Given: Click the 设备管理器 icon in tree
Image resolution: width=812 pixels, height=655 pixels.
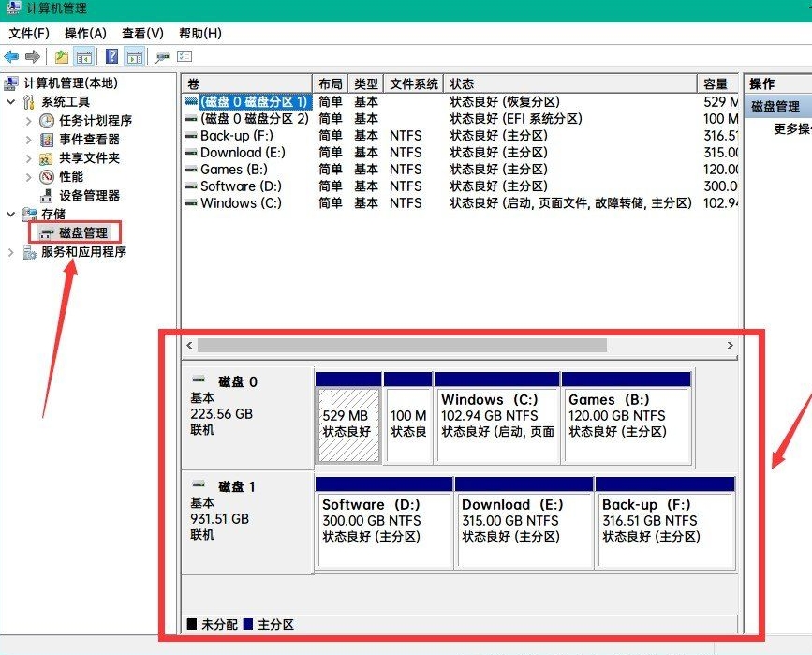Looking at the screenshot, I should tap(47, 195).
